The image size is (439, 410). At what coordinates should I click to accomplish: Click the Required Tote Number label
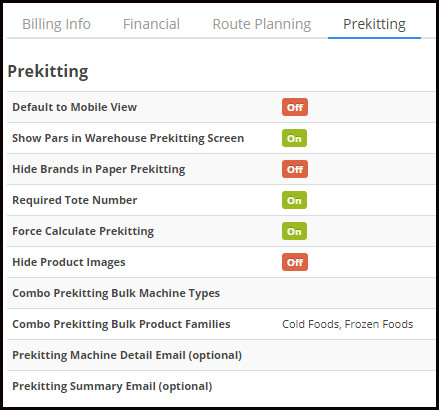point(75,200)
